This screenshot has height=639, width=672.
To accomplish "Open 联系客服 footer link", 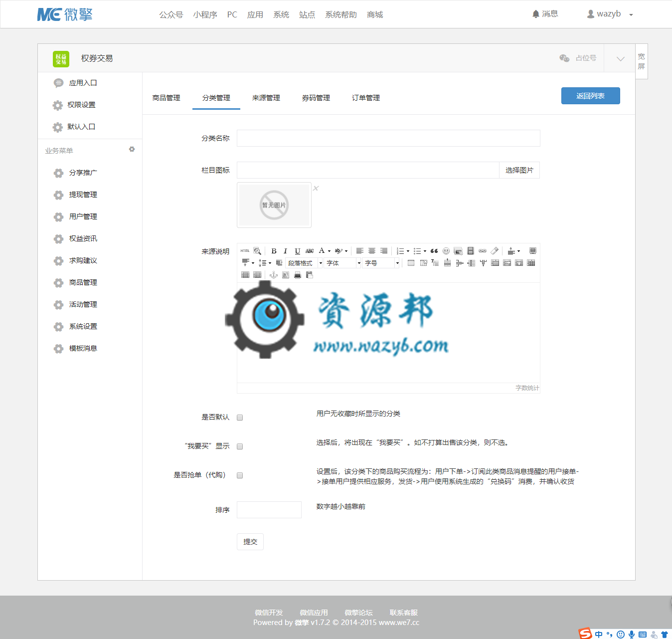I will click(404, 613).
